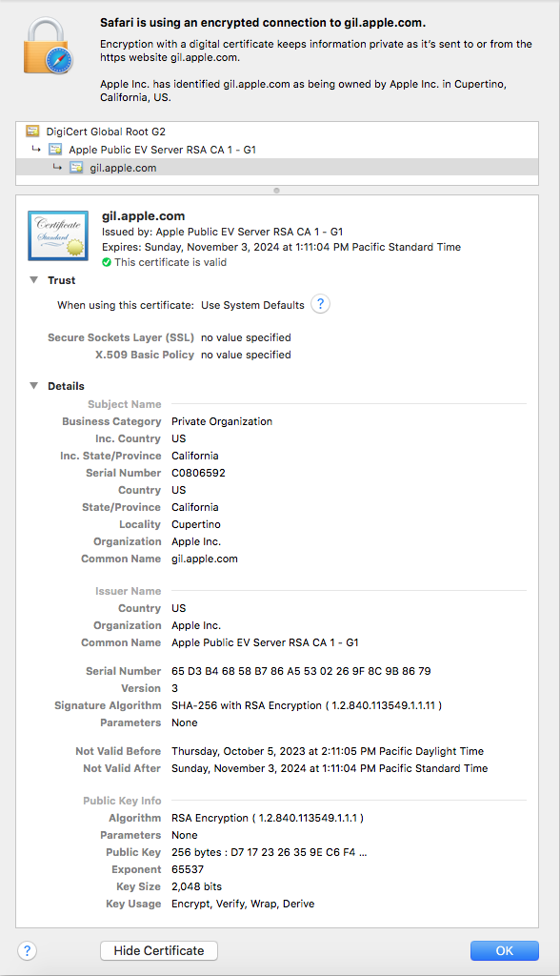Click Locality value Cupertino
Viewport: 560px width, 976px height.
pyautogui.click(x=196, y=524)
